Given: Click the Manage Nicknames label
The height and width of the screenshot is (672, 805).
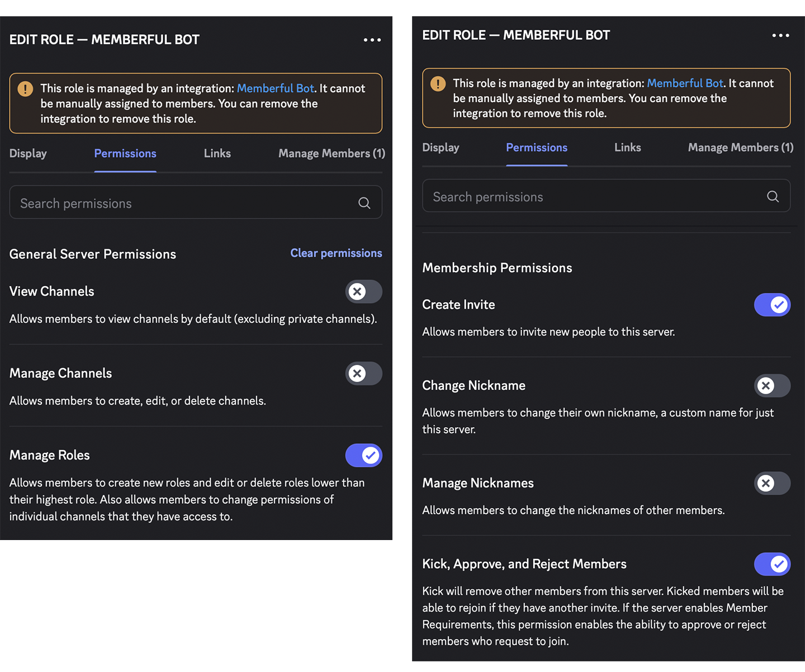Looking at the screenshot, I should (x=478, y=483).
